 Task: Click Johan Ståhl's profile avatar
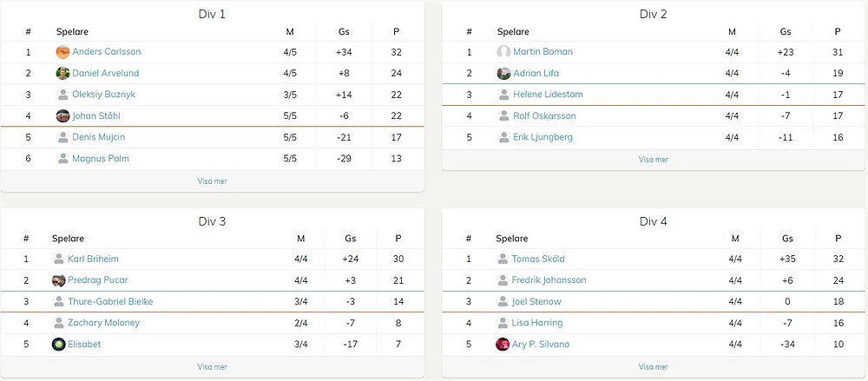(x=62, y=115)
